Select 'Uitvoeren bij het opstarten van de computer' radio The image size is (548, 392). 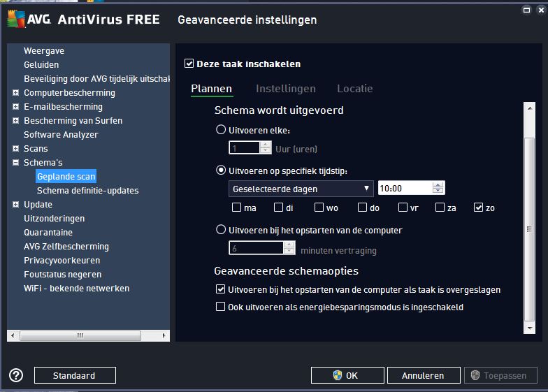coord(221,229)
